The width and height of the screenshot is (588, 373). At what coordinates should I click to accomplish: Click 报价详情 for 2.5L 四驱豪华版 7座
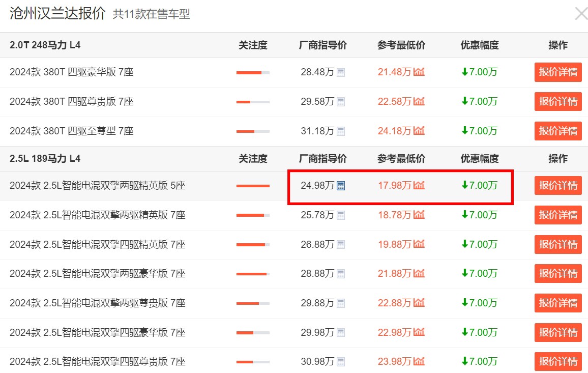click(x=558, y=332)
